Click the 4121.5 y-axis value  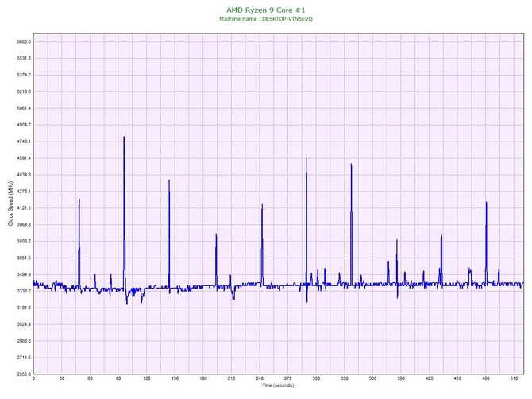point(24,208)
